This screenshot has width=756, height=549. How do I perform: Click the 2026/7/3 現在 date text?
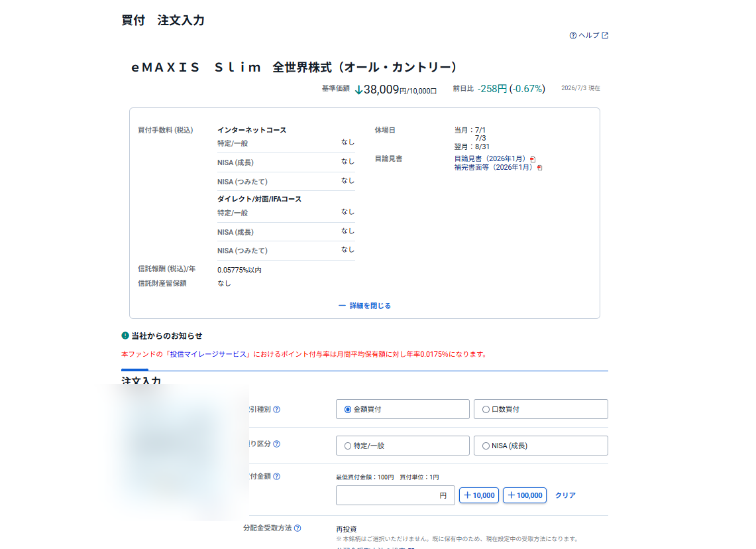580,88
